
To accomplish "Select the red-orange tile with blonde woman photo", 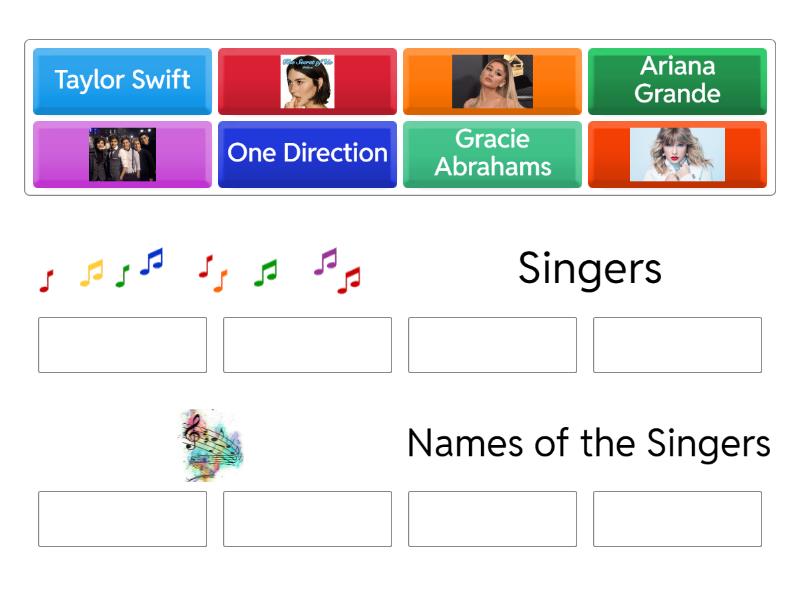I will [x=677, y=153].
